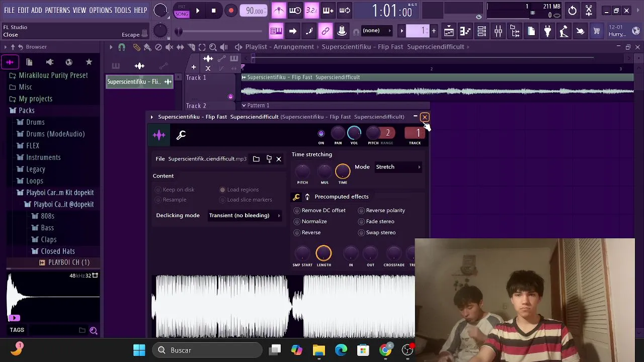Open browser starred favorites tab
The width and height of the screenshot is (644, 362).
(x=89, y=62)
